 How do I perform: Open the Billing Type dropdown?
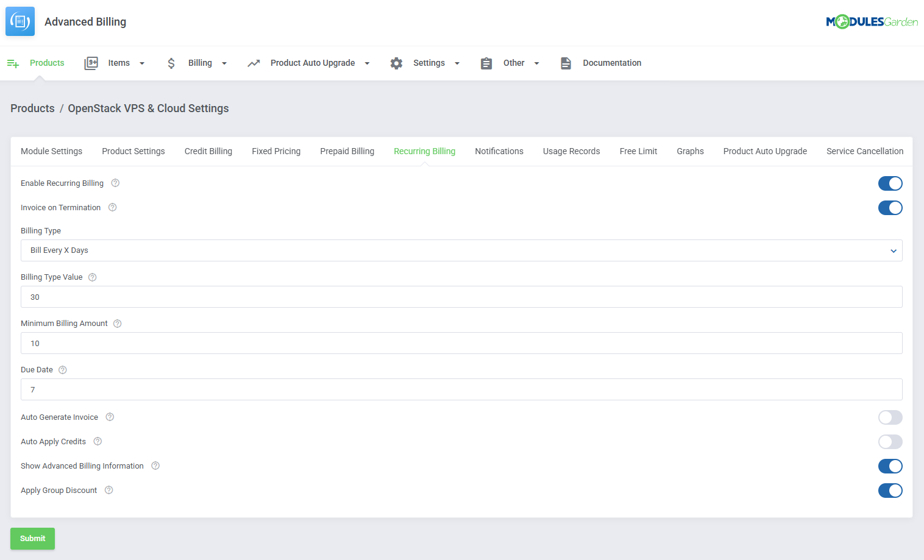(461, 250)
